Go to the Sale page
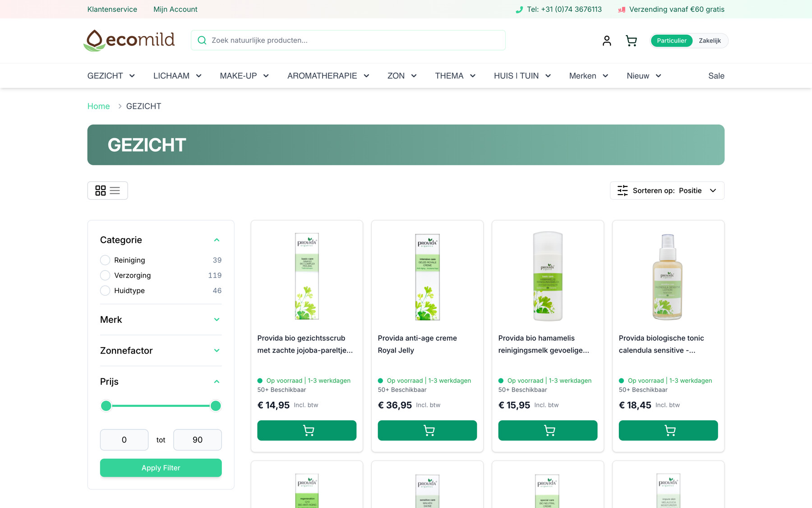Screen dimensions: 812x508 tap(716, 76)
